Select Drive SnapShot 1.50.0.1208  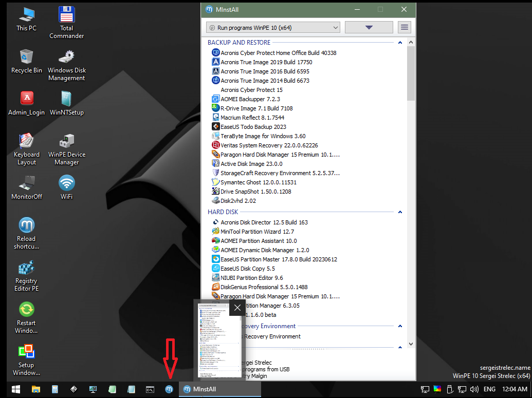tap(251, 192)
